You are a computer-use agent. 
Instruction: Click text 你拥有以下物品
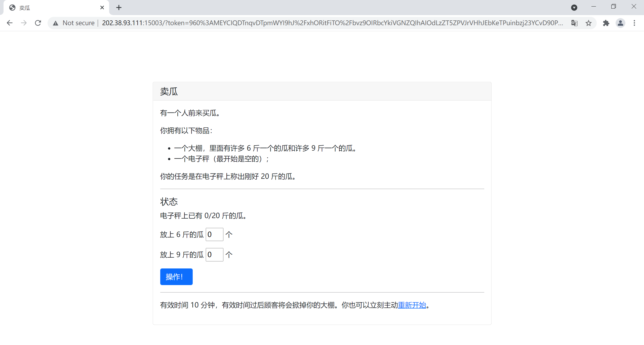186,130
